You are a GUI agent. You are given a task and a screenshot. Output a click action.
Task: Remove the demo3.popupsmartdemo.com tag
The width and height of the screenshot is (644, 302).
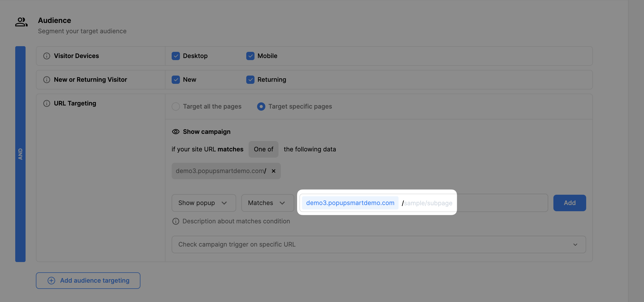pos(273,171)
